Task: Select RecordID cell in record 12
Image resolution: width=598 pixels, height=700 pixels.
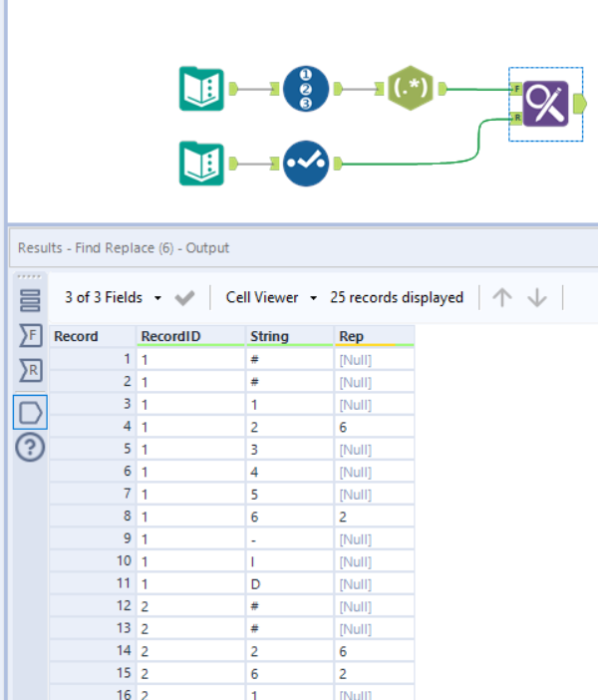Action: (x=190, y=606)
